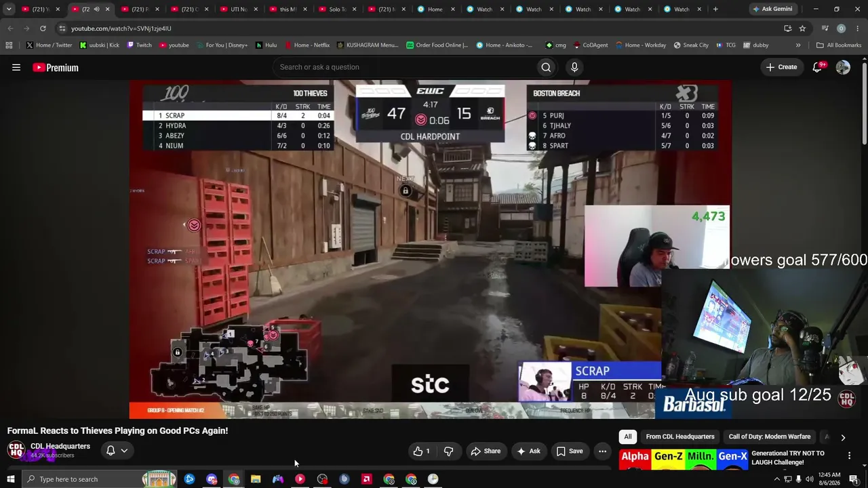Open new browser tab with plus button

[x=715, y=9]
